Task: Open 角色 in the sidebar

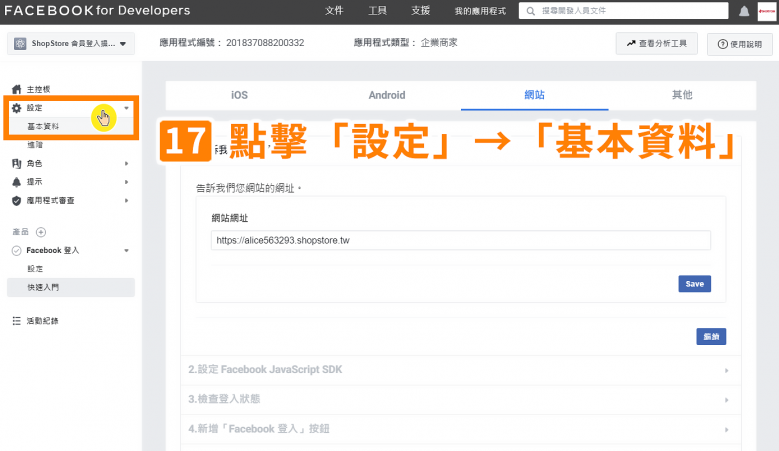Action: tap(34, 163)
